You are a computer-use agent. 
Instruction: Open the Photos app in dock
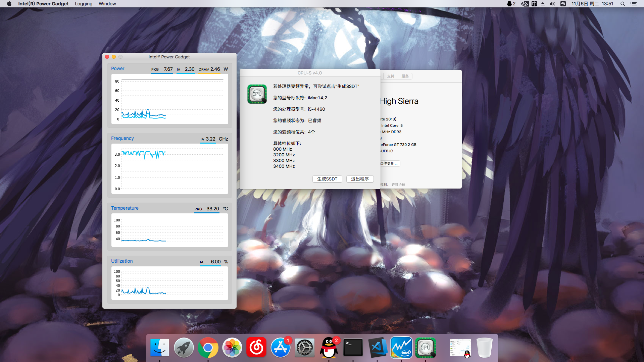[232, 348]
